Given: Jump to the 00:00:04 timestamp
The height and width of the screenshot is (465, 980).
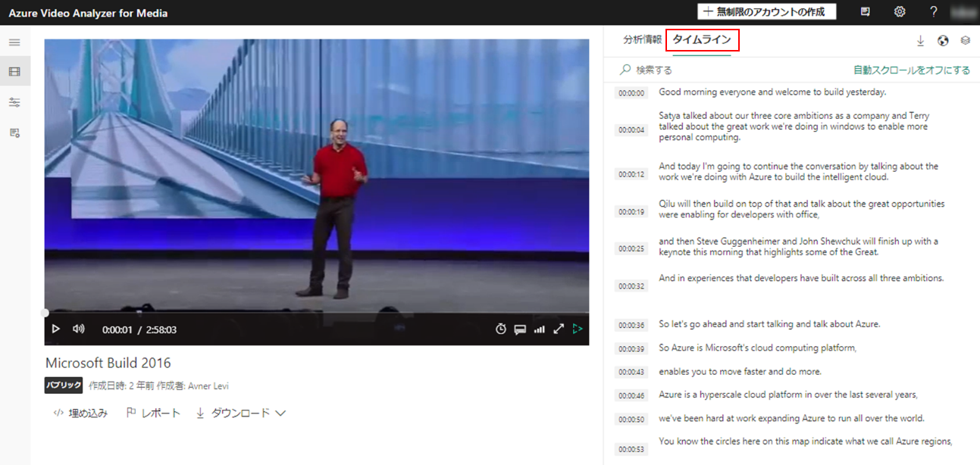Looking at the screenshot, I should coord(631,130).
